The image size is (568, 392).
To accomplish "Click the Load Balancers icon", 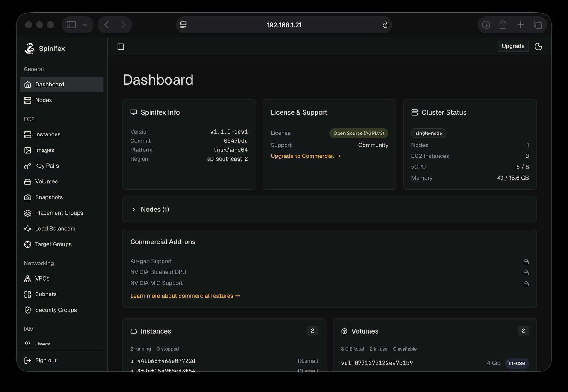I will point(28,229).
